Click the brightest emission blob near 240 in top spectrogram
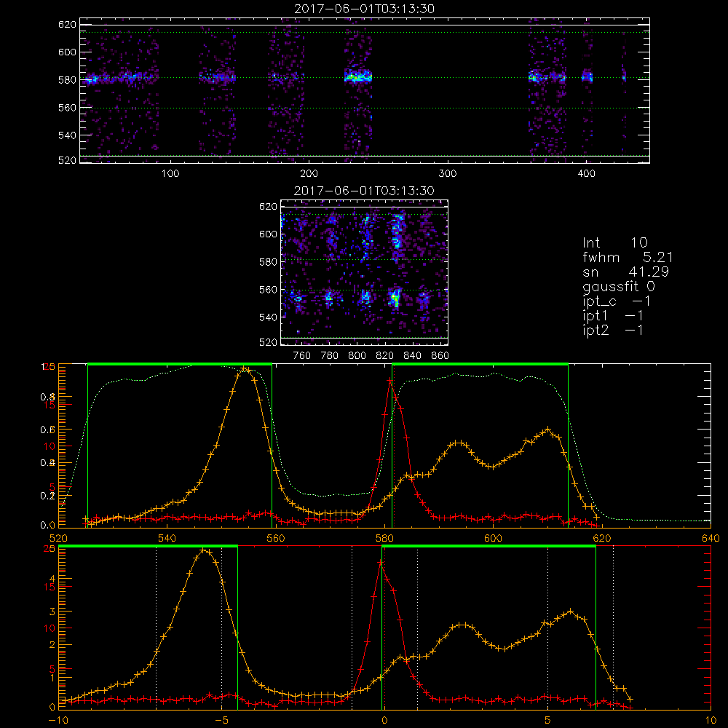Screen dimensions: 728x728 (x=358, y=76)
